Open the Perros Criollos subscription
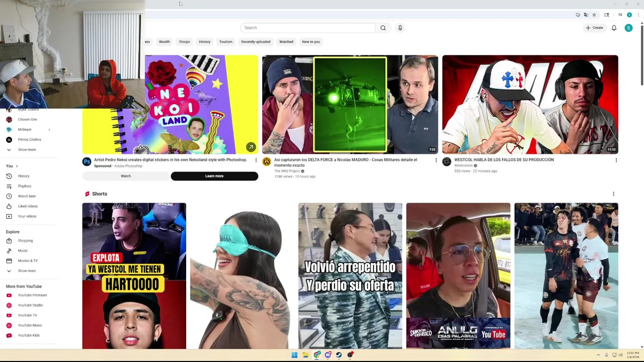The height and width of the screenshot is (362, 644). click(x=29, y=139)
